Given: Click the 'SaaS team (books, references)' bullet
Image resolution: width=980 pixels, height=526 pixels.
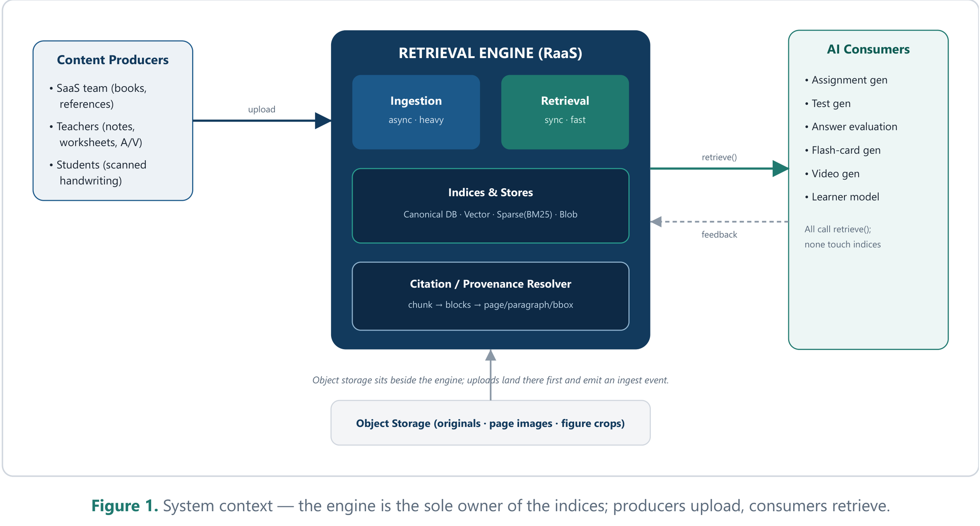Looking at the screenshot, I should click(98, 96).
